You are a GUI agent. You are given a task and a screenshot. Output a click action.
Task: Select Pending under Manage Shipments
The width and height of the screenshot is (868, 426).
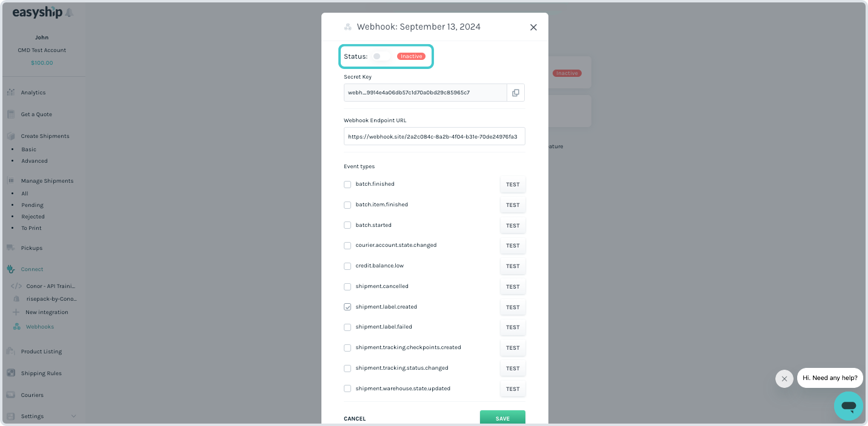(x=33, y=205)
